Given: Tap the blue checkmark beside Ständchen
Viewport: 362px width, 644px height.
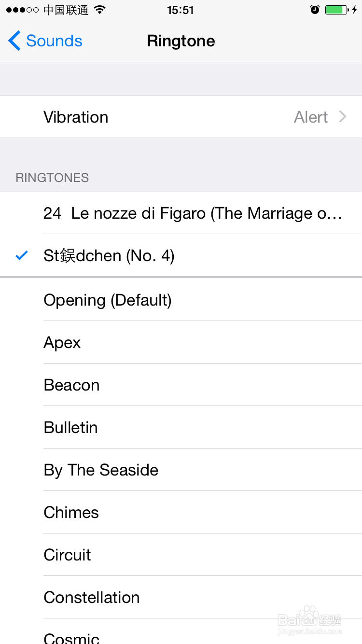Looking at the screenshot, I should click(x=22, y=255).
